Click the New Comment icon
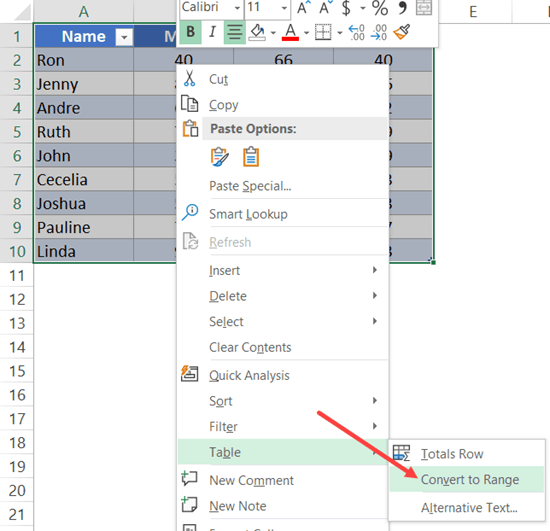 click(x=189, y=478)
